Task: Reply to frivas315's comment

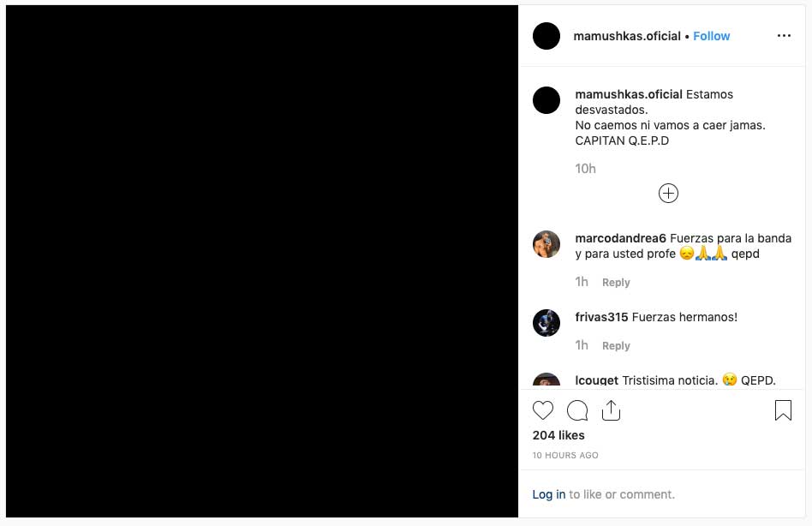Action: pyautogui.click(x=616, y=346)
